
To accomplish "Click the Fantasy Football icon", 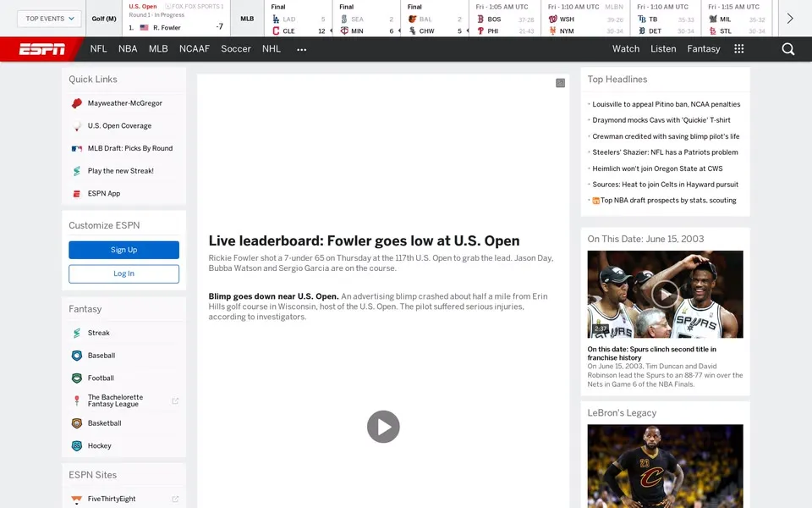I will pyautogui.click(x=77, y=378).
